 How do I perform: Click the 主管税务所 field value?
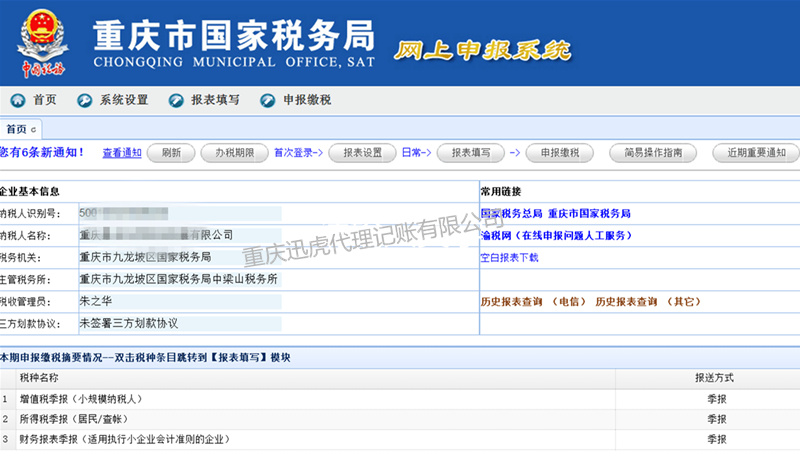179,279
